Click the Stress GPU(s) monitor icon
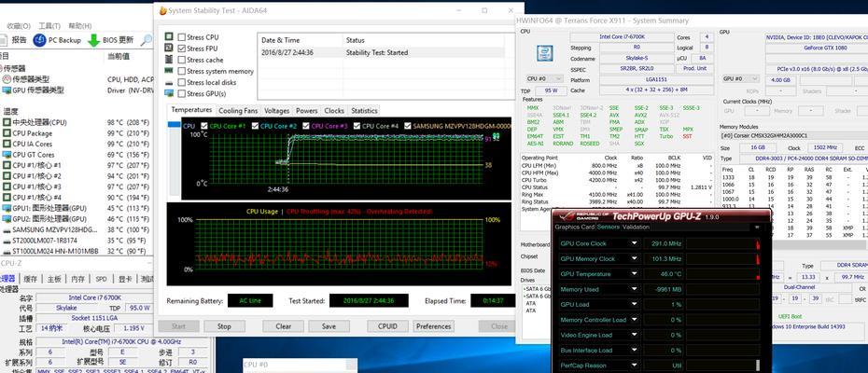 tap(169, 93)
